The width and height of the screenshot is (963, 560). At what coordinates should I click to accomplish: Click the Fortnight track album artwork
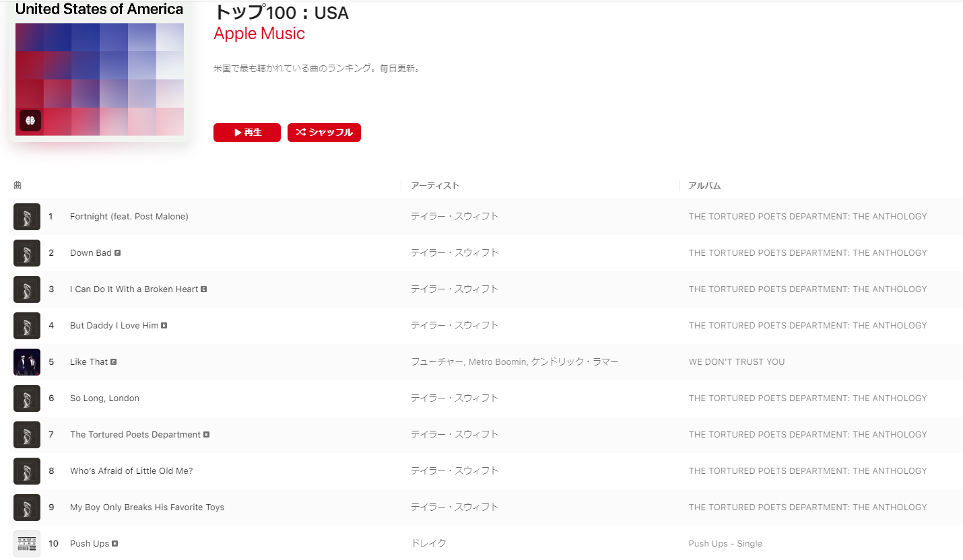click(x=27, y=217)
